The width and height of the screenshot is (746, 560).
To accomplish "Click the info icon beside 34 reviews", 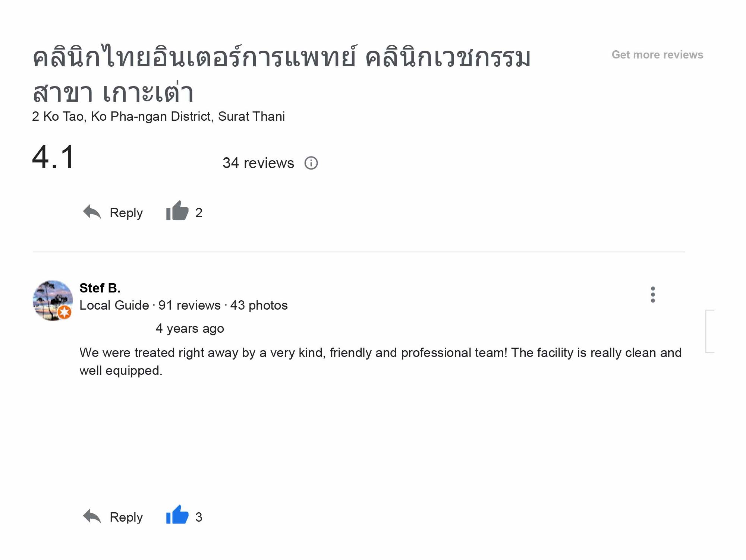I will click(311, 163).
